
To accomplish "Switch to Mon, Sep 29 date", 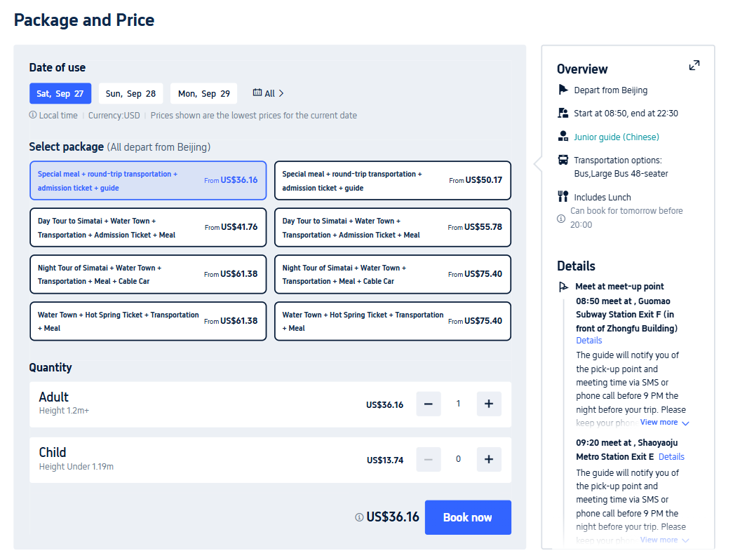I will click(x=203, y=93).
